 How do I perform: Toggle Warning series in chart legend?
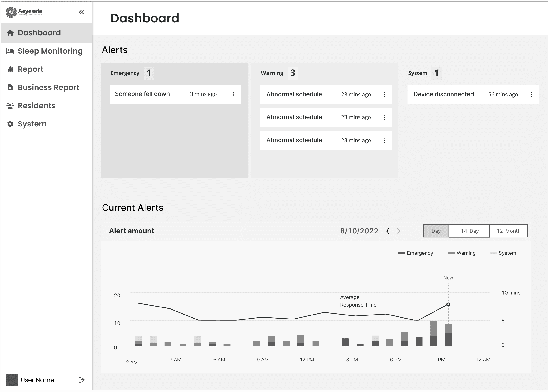[x=462, y=253]
